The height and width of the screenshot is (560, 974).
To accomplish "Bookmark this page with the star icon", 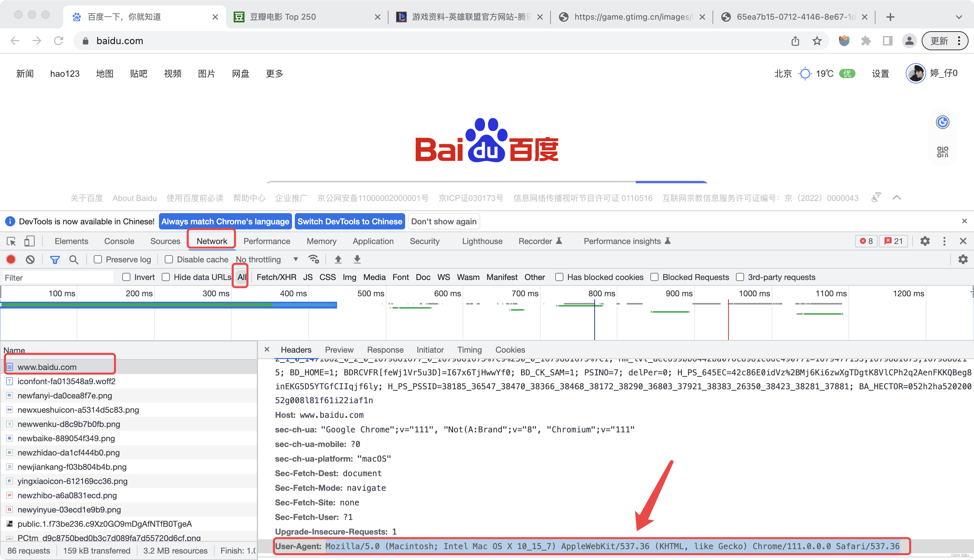I will pyautogui.click(x=817, y=41).
